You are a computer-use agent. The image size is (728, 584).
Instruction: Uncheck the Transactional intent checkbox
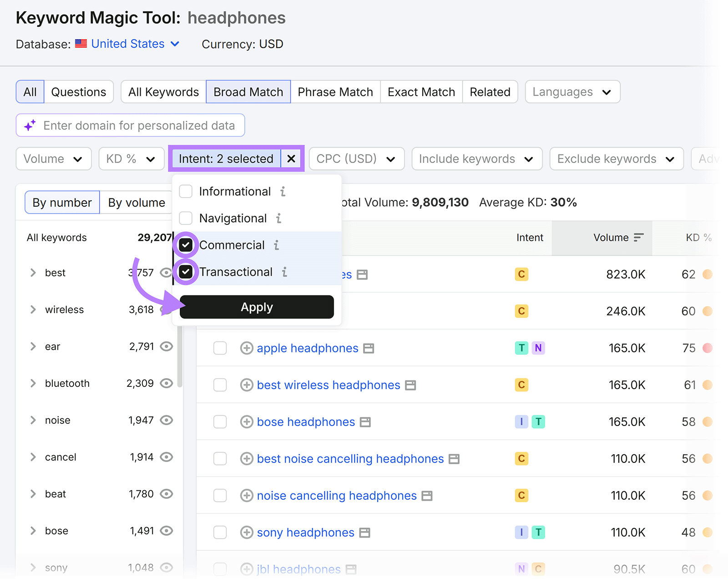pyautogui.click(x=186, y=272)
